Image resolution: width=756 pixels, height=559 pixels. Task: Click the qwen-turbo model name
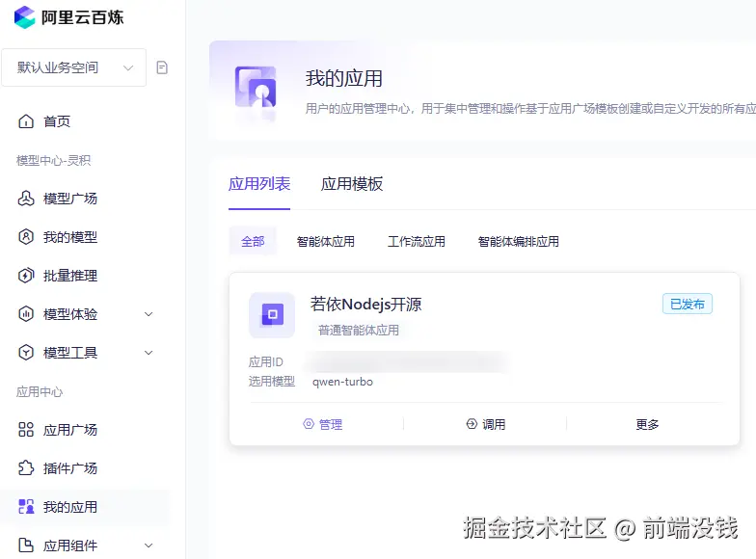click(x=342, y=382)
